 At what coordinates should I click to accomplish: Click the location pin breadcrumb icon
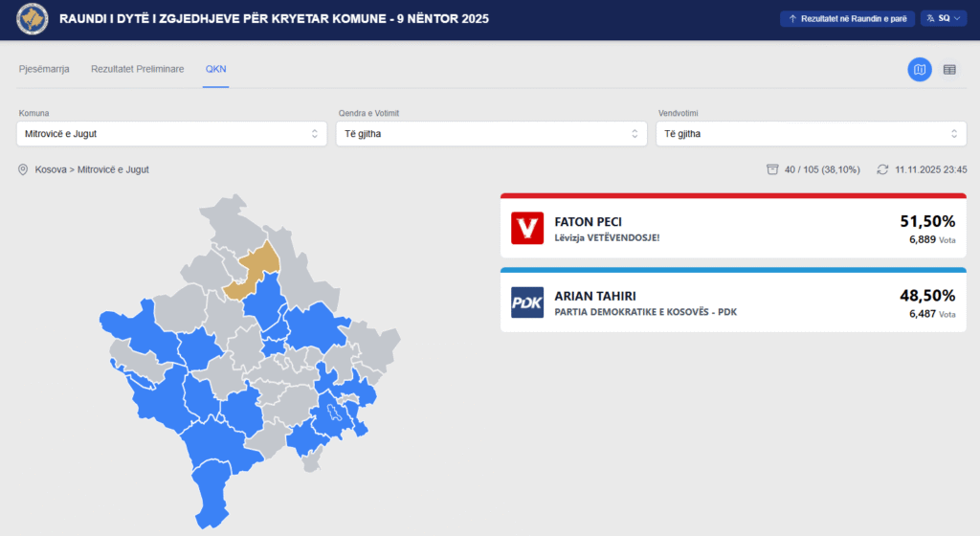pyautogui.click(x=23, y=169)
